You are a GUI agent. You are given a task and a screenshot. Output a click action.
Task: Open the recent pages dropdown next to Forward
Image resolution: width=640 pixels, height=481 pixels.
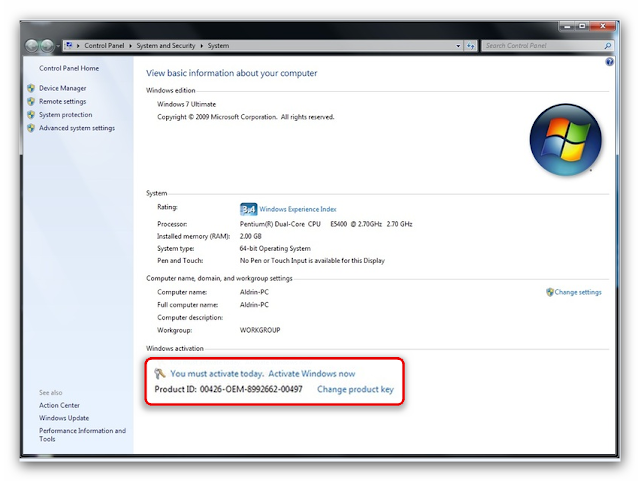tap(58, 46)
